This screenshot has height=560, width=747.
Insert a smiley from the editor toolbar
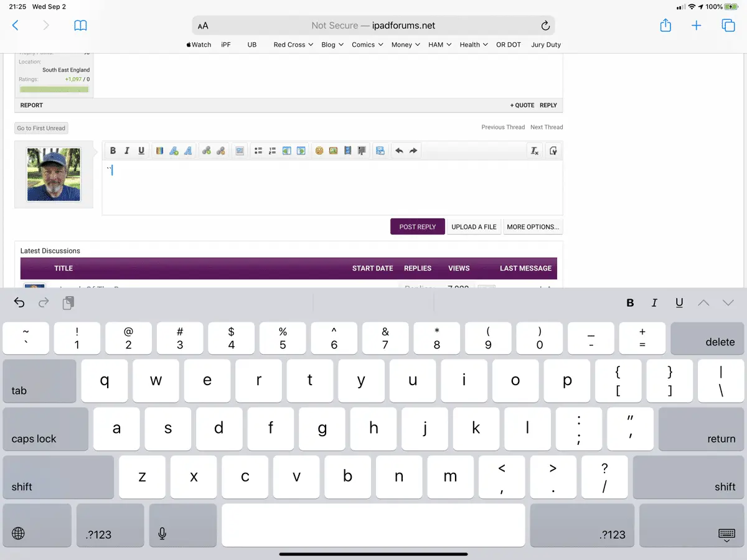(319, 151)
